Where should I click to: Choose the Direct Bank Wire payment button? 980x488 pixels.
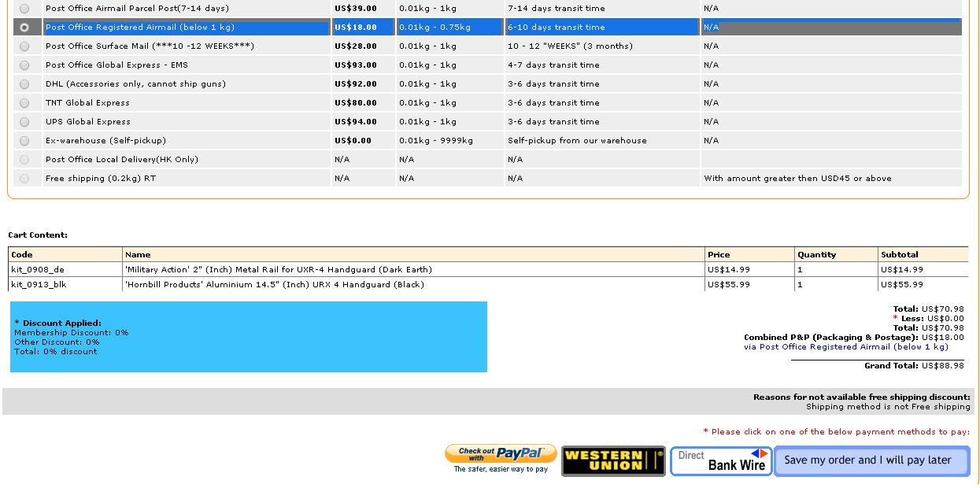(x=721, y=461)
